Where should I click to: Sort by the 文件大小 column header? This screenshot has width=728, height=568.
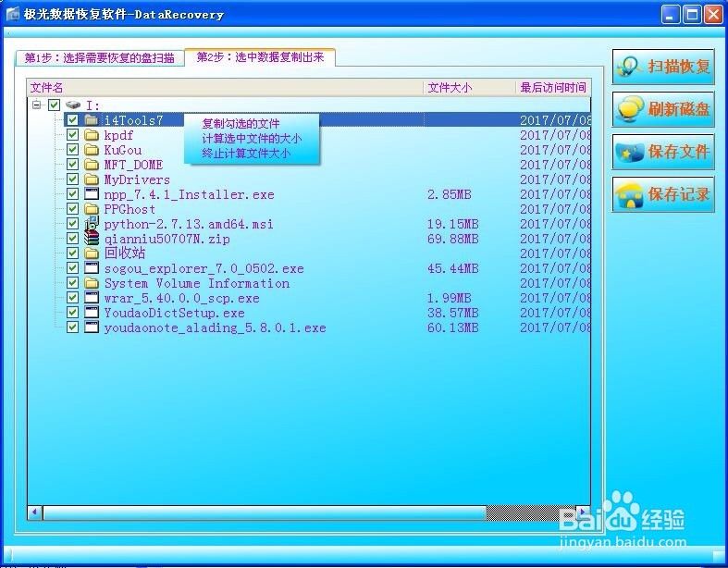pos(469,88)
